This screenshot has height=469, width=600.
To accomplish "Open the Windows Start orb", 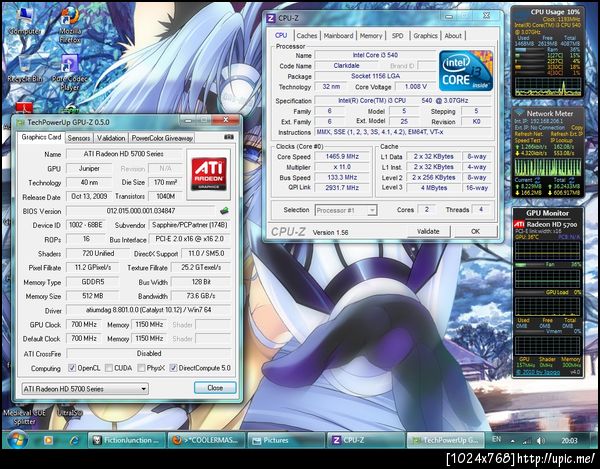I will tap(17, 440).
